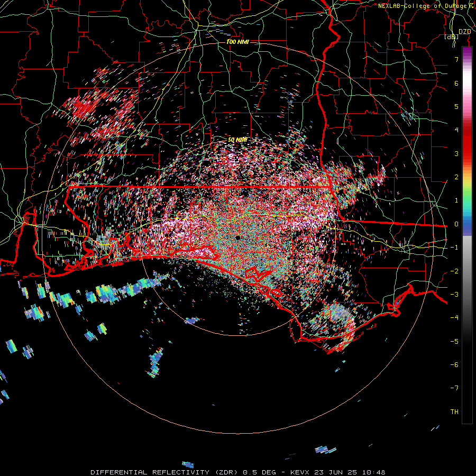This screenshot has height=476, width=476.
Task: Select the positive 4 dB scale label
Action: [x=456, y=130]
